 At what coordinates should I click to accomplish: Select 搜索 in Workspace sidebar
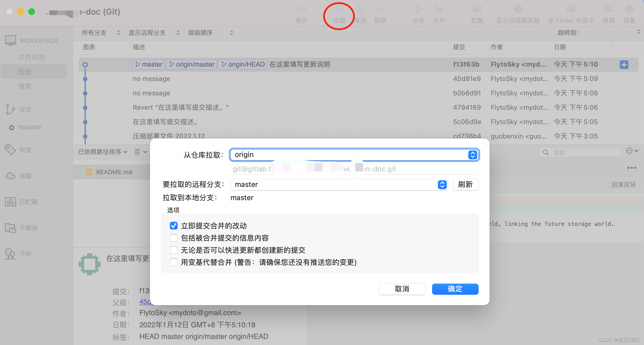25,86
